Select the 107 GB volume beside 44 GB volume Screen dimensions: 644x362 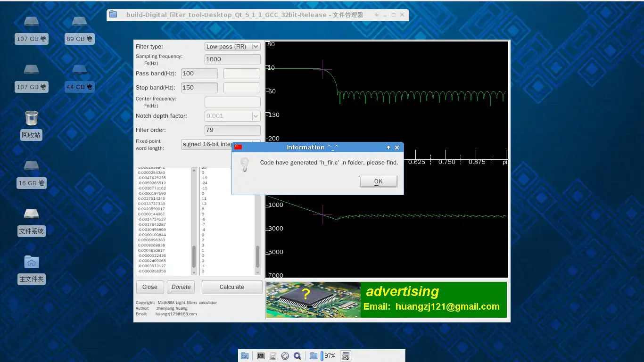point(31,70)
